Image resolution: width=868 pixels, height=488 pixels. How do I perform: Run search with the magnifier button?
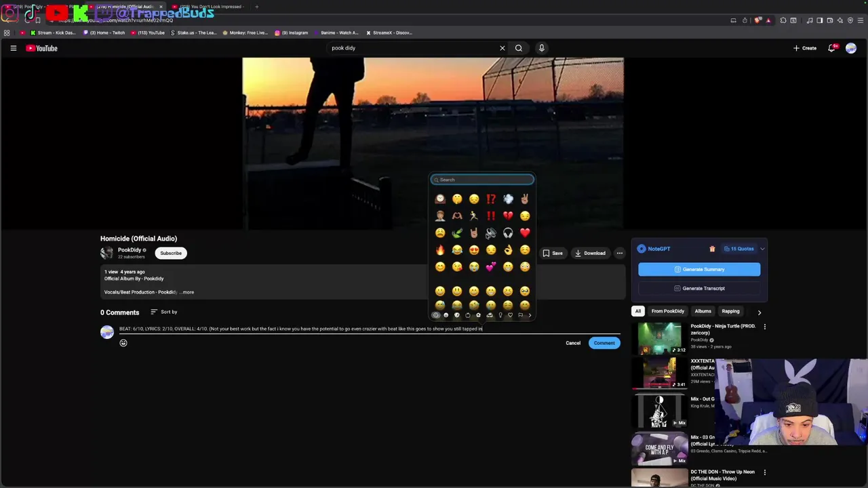(x=519, y=48)
